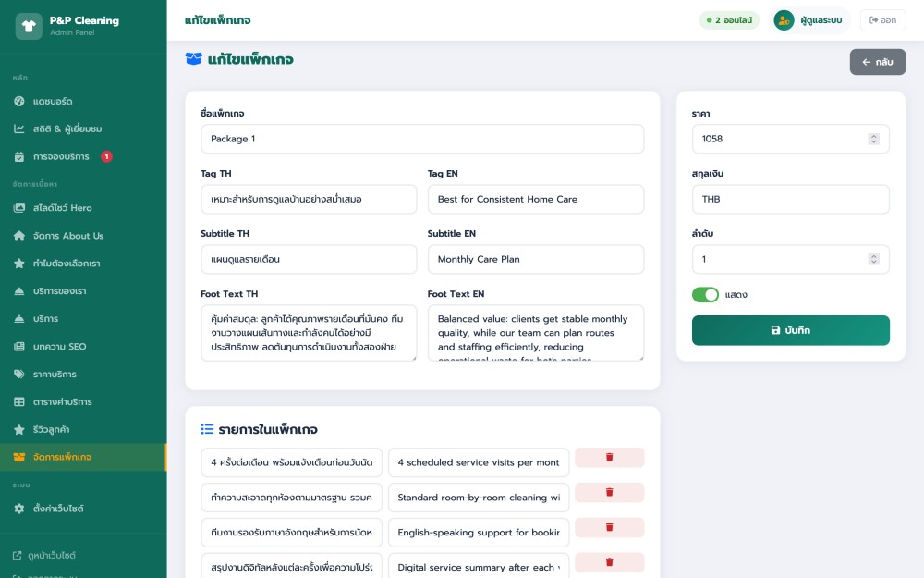Click trash icon for English-speaking support item

click(609, 527)
